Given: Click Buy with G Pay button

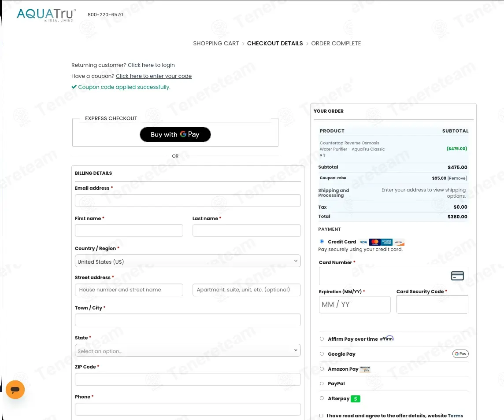Looking at the screenshot, I should point(175,135).
